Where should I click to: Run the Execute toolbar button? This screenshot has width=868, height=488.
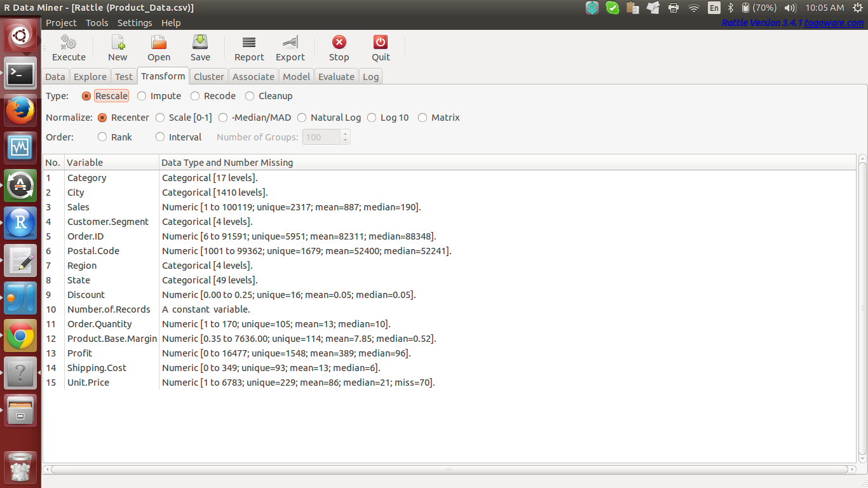[69, 48]
